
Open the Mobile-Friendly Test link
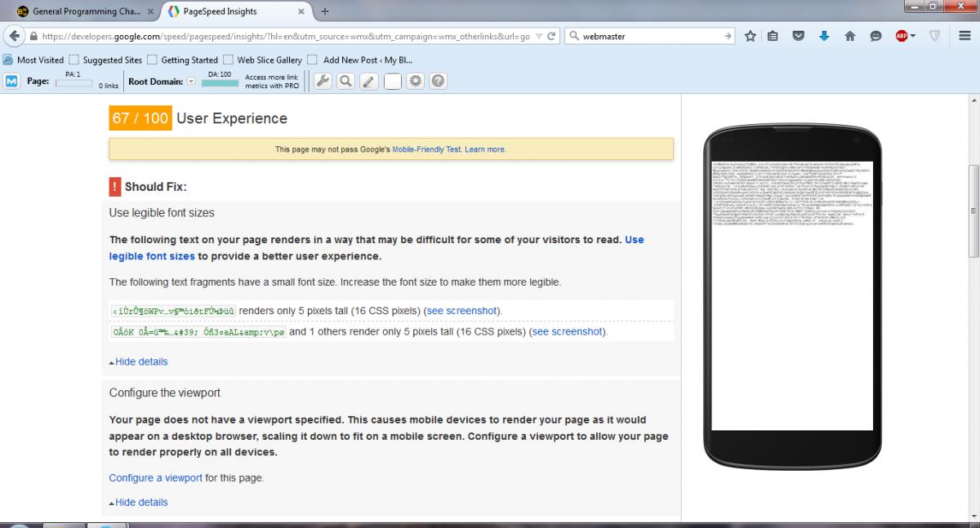426,149
